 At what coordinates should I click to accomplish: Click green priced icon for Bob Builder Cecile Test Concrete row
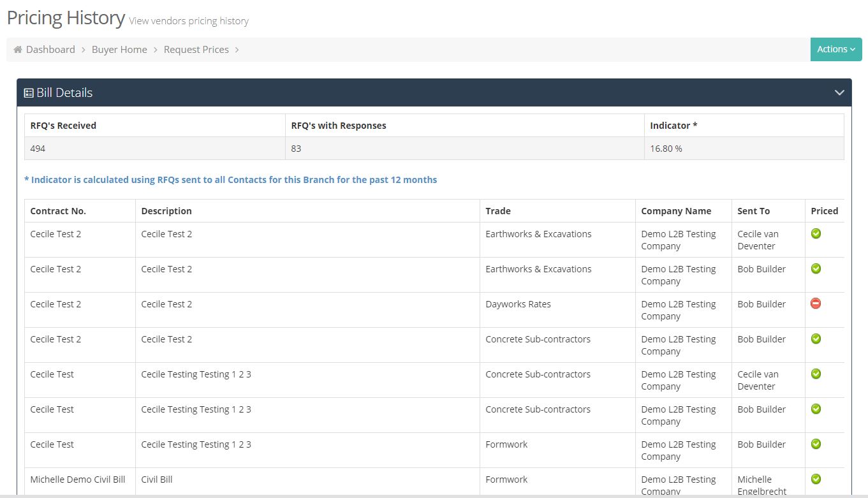click(x=816, y=409)
